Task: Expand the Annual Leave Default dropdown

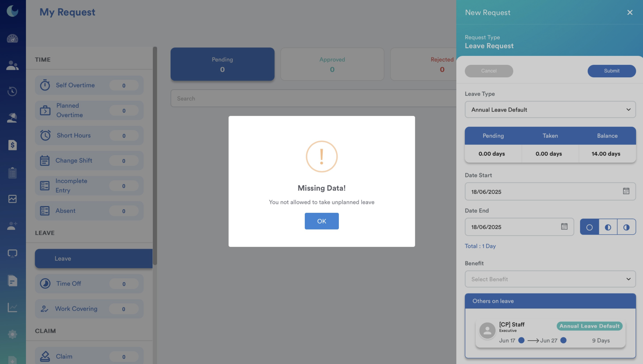Action: [x=550, y=110]
